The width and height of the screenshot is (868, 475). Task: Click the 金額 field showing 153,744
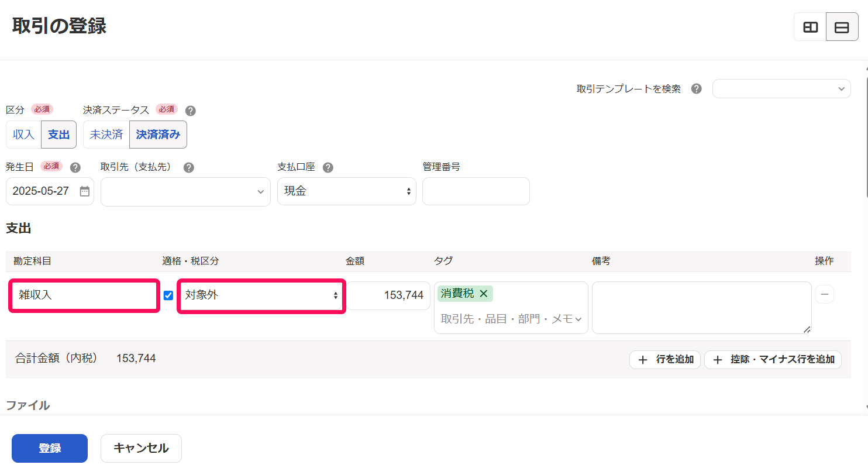388,295
